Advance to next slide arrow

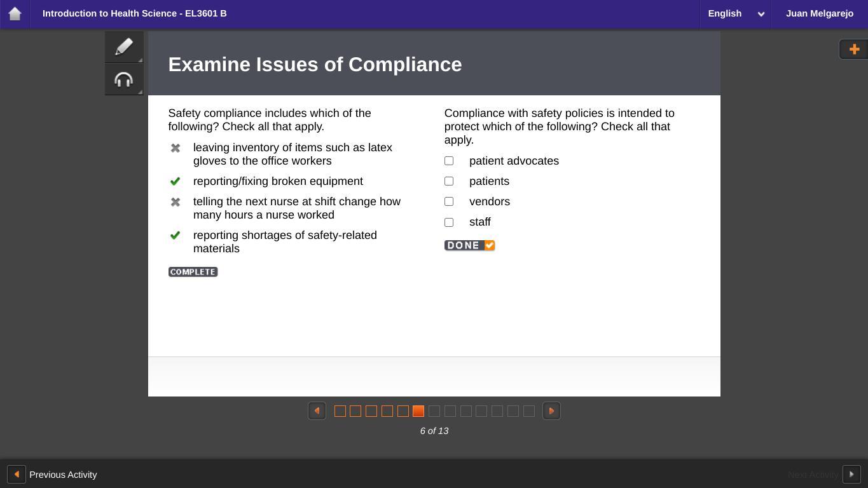(x=551, y=411)
